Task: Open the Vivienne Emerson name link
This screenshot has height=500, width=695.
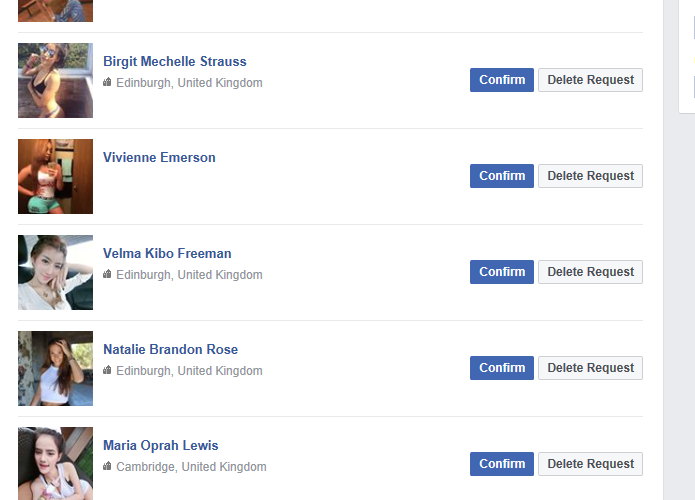Action: point(159,157)
